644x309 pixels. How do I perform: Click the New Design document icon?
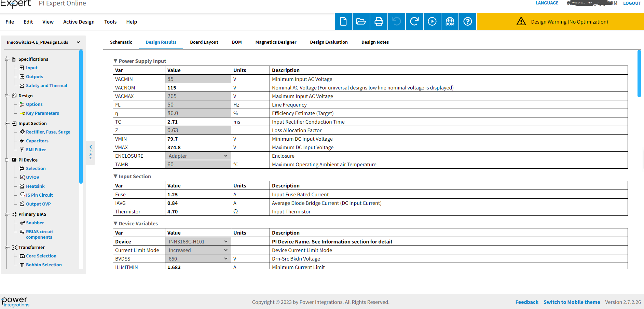(x=343, y=22)
